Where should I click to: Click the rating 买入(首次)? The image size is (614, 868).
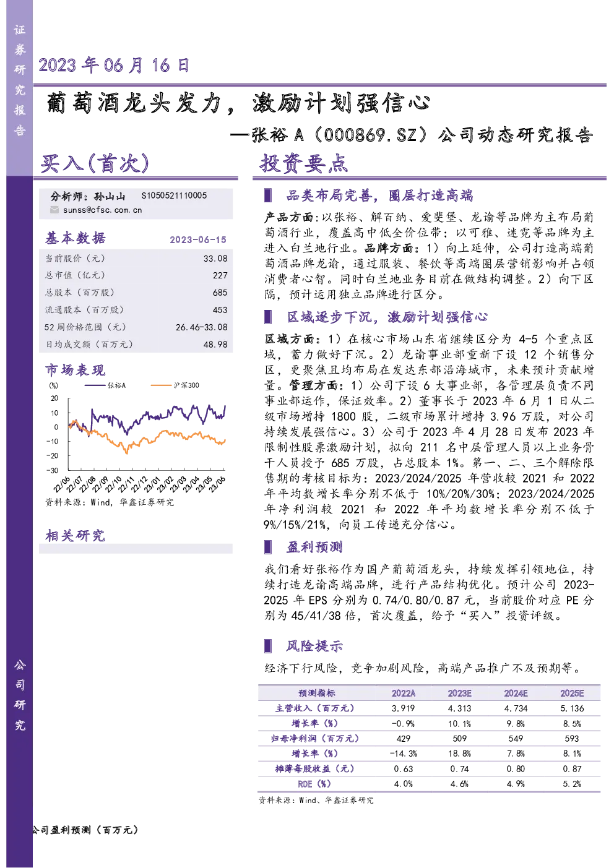tap(95, 163)
